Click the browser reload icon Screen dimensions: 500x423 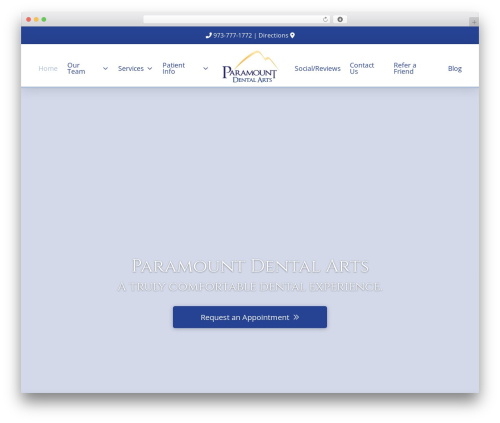[325, 19]
